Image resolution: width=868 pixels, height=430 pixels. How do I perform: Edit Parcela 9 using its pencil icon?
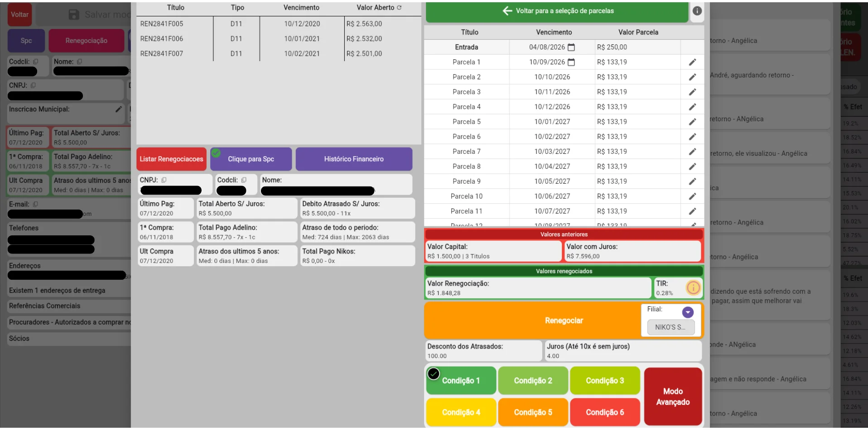click(x=692, y=182)
